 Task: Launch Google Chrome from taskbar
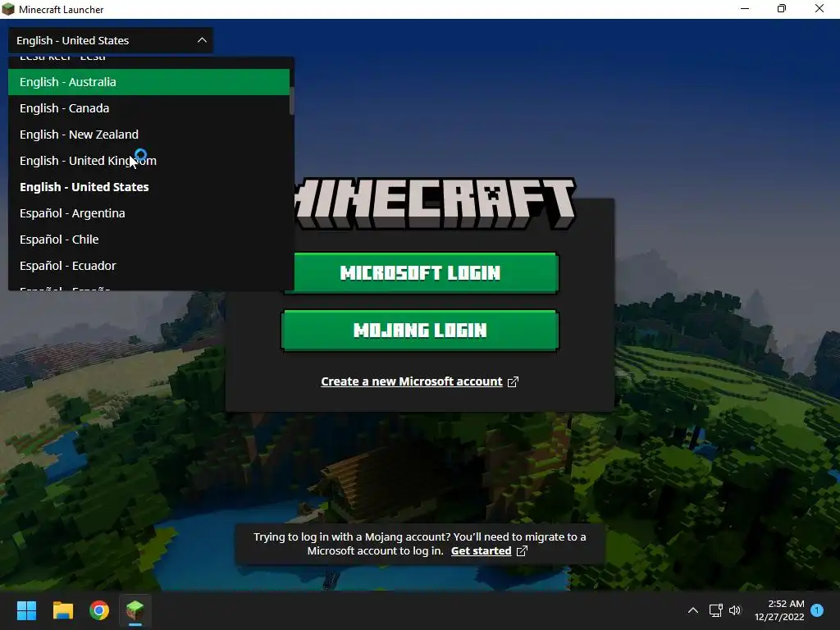(99, 610)
